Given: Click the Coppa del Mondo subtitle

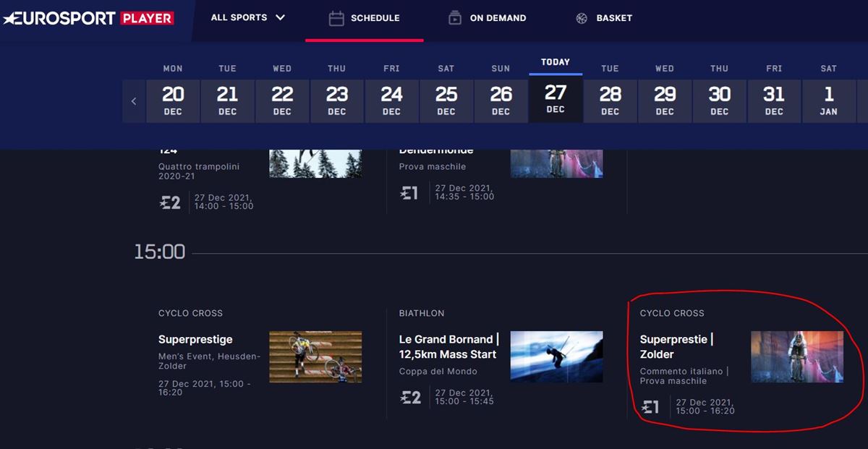Looking at the screenshot, I should 438,372.
